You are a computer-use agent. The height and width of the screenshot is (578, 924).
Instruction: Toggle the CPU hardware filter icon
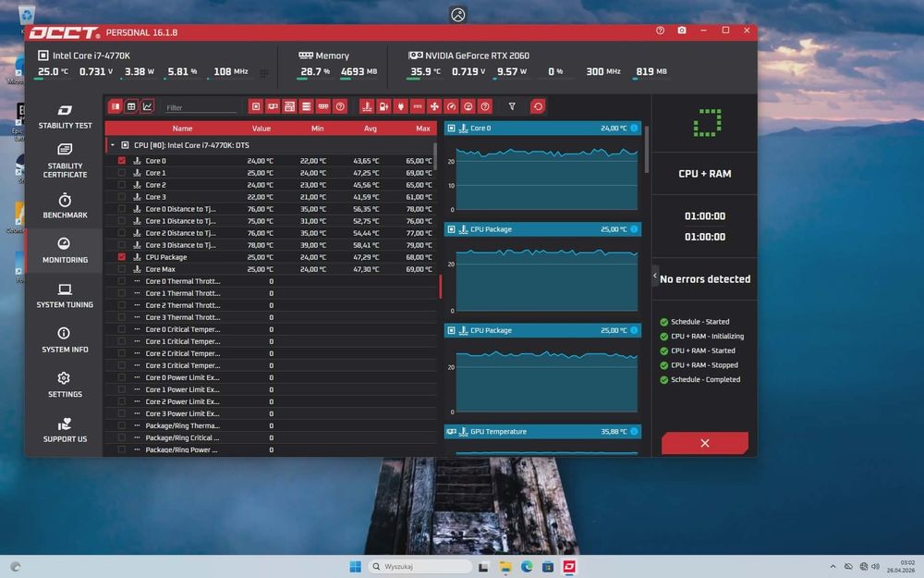pyautogui.click(x=256, y=106)
